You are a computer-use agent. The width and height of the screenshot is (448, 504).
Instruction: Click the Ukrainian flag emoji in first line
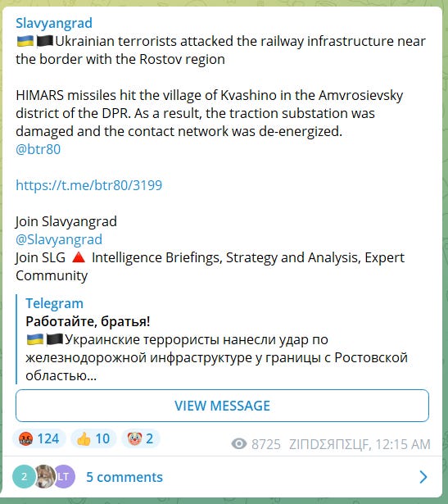25,42
